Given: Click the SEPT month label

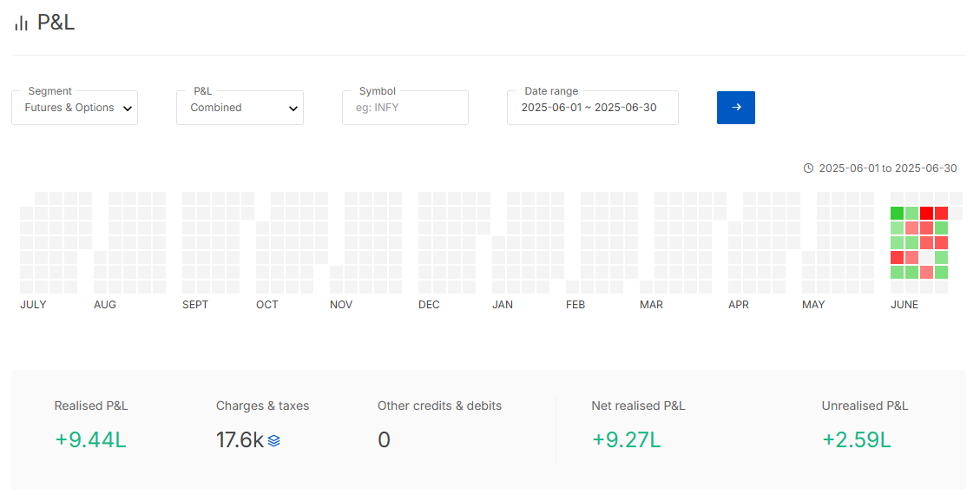Looking at the screenshot, I should (x=195, y=305).
